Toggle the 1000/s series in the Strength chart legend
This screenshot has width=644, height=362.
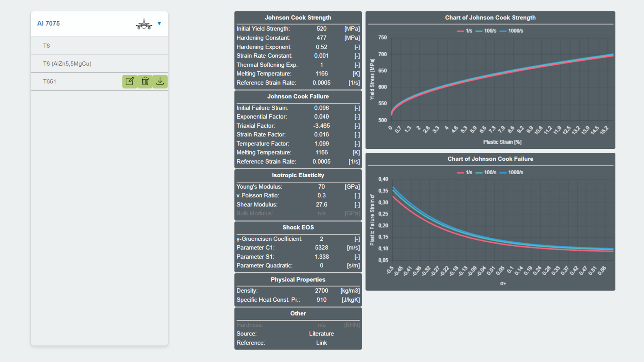coord(511,31)
